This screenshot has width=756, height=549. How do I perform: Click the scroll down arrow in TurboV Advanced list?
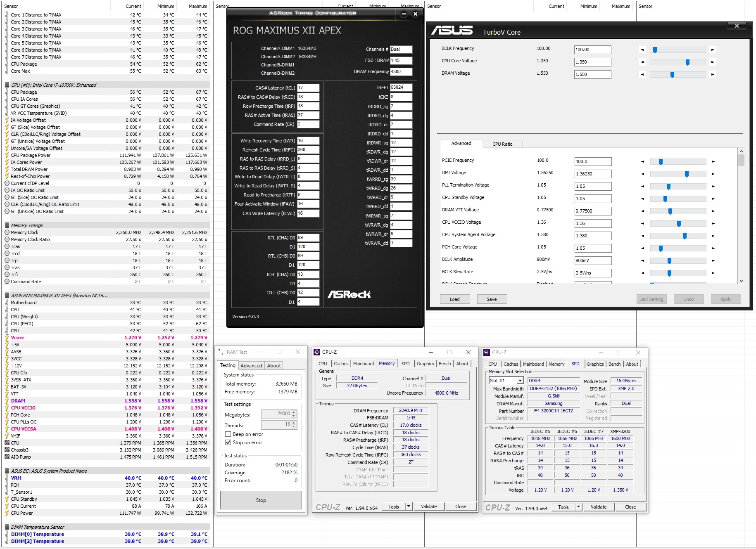[x=741, y=281]
